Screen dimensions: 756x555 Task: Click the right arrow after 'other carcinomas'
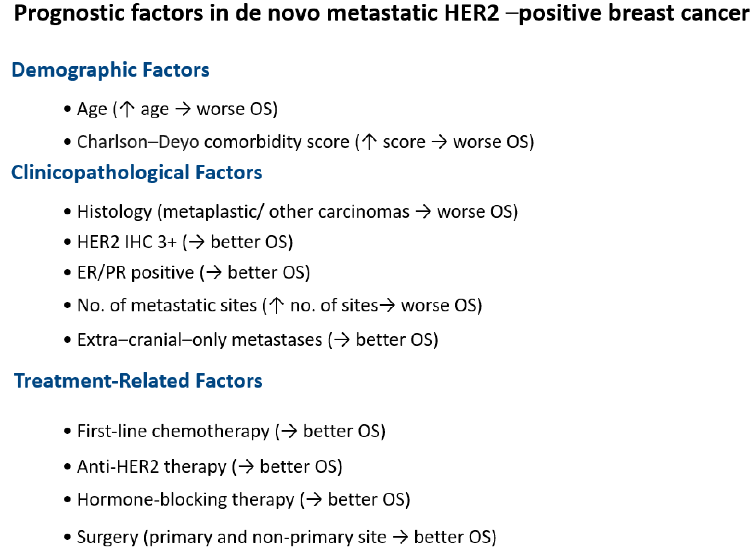[x=423, y=212]
